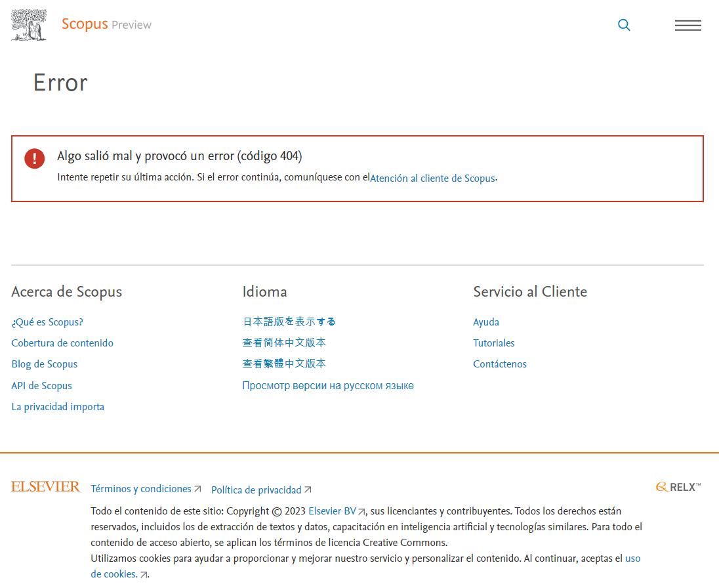Open the hamburger menu icon

(688, 26)
